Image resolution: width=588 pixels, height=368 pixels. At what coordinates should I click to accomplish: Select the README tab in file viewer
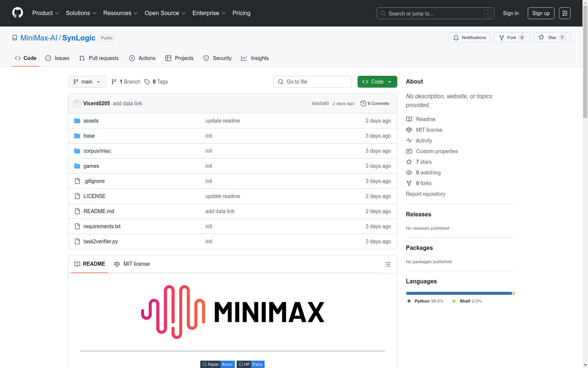coord(90,264)
